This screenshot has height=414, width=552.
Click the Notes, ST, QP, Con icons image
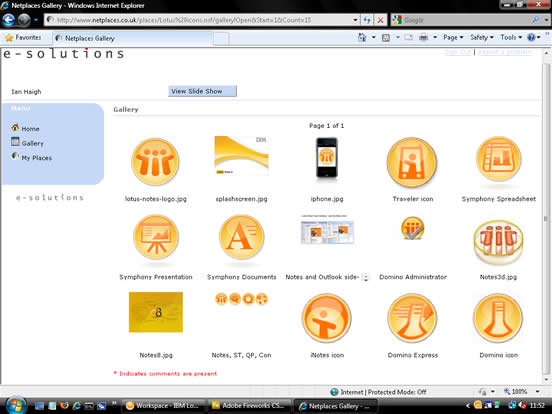pyautogui.click(x=242, y=299)
